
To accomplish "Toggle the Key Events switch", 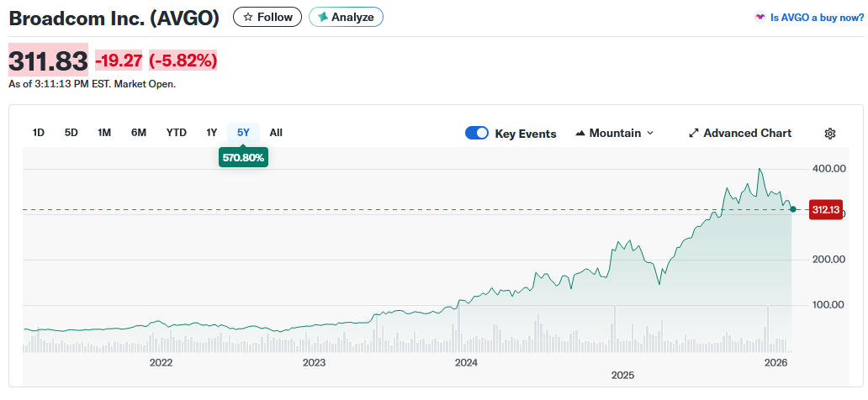I will pos(477,133).
